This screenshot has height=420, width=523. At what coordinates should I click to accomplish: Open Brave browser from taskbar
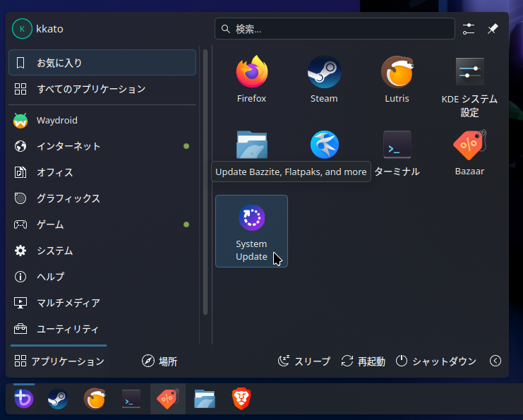241,399
